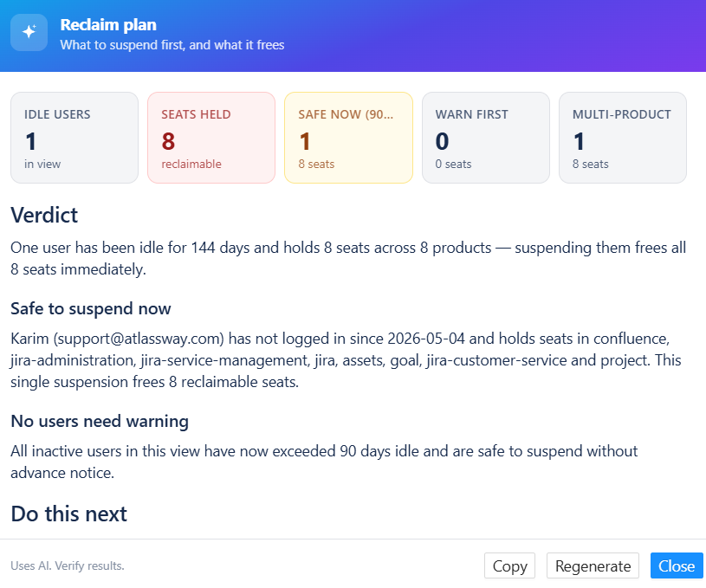706x588 pixels.
Task: Click the Safe to suspend now heading
Action: 91,309
